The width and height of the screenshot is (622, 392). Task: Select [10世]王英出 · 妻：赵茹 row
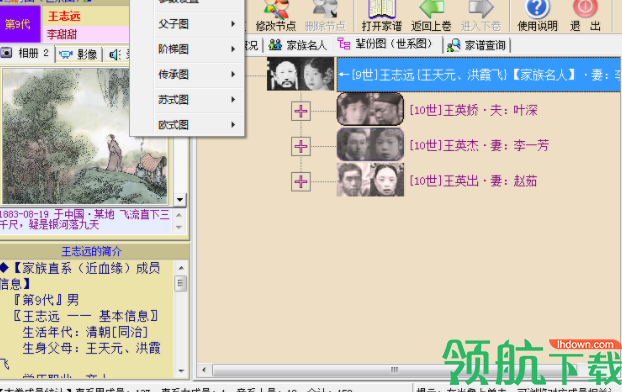[x=473, y=181]
